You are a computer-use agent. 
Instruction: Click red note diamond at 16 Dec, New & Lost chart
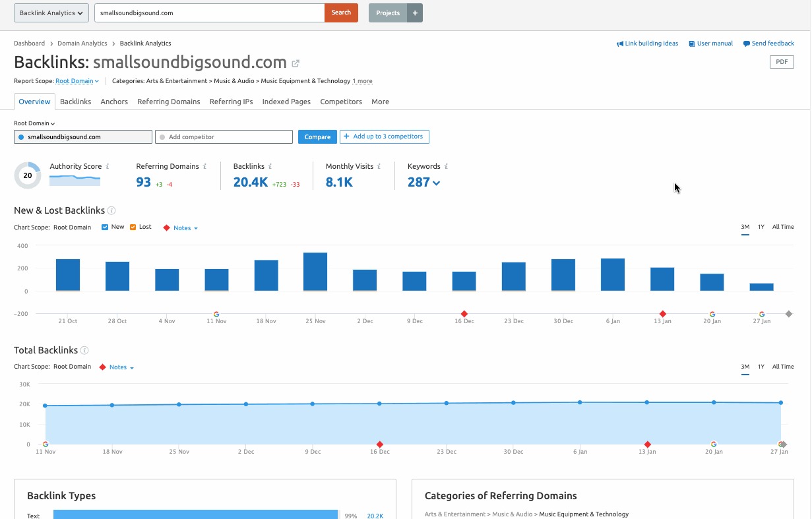[x=464, y=315]
